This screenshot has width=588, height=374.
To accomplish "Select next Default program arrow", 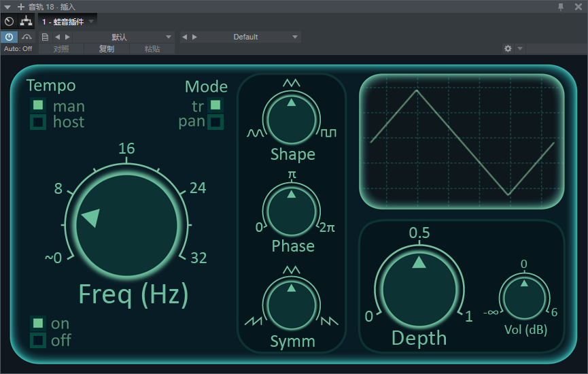I will click(x=194, y=37).
